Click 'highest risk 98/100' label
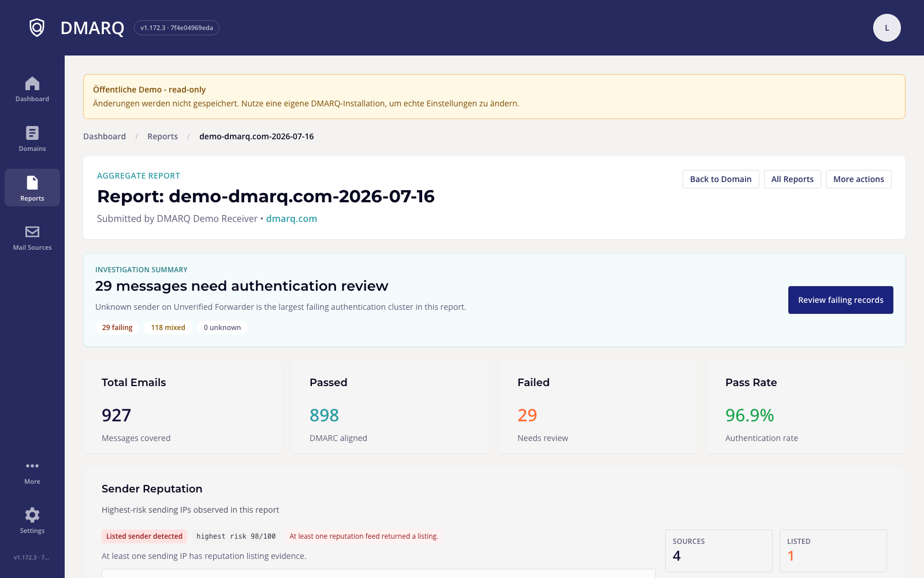924x578 pixels. tap(236, 536)
